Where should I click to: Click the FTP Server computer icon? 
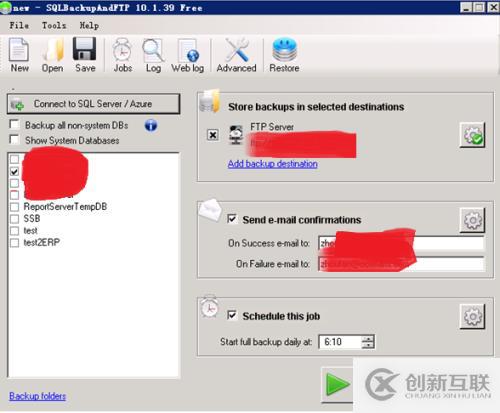[x=236, y=135]
